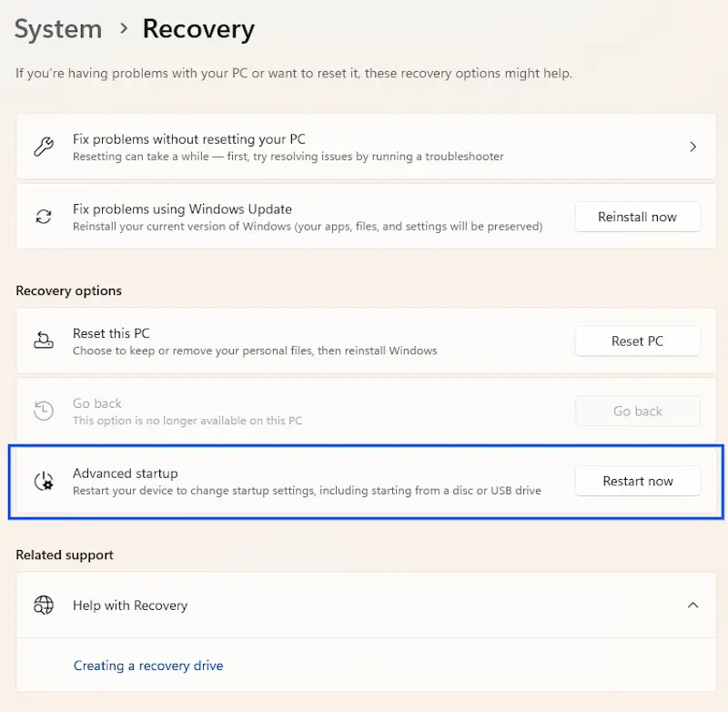Viewport: 728px width, 712px height.
Task: Click the Reset PC button
Action: pyautogui.click(x=637, y=341)
